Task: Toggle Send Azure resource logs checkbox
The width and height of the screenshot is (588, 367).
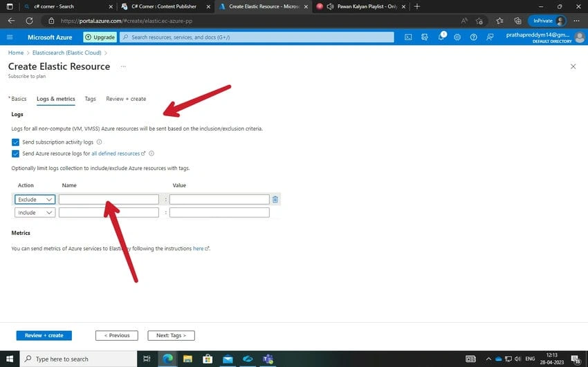Action: pos(15,153)
